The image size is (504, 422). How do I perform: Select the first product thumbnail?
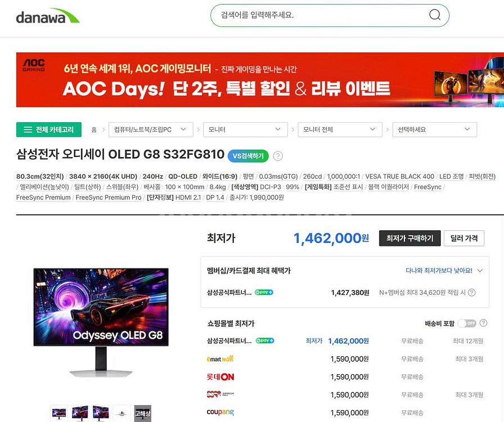[x=59, y=414]
